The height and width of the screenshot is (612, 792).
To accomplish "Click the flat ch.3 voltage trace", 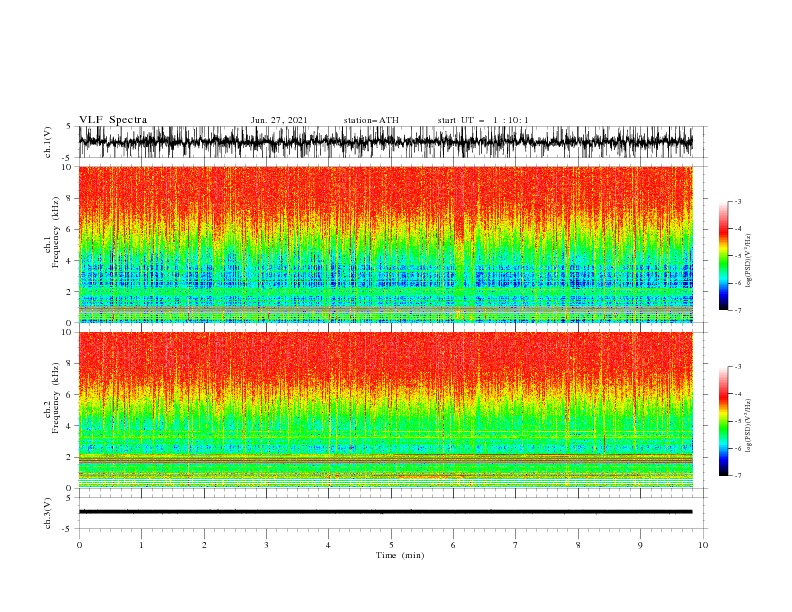I will [385, 512].
